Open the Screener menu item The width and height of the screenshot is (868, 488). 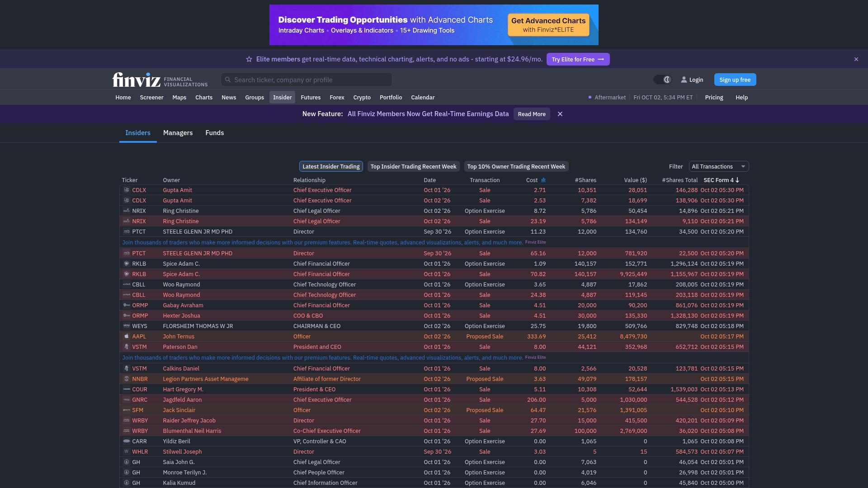151,97
